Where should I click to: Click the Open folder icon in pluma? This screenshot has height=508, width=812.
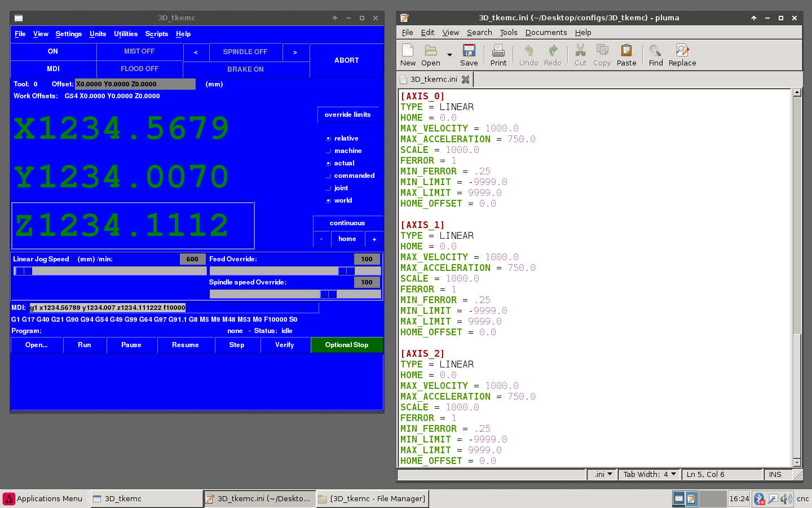click(x=431, y=51)
